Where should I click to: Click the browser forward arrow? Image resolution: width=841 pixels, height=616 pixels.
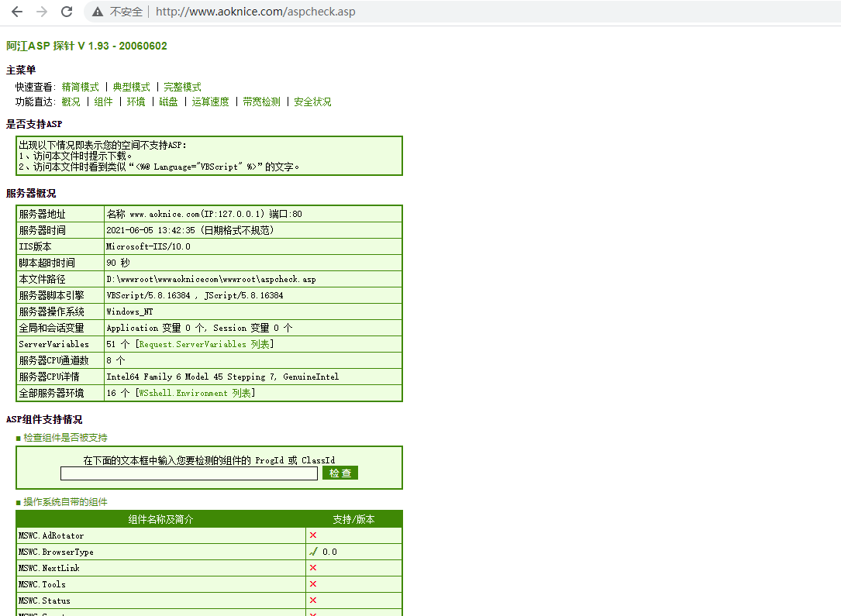point(42,12)
